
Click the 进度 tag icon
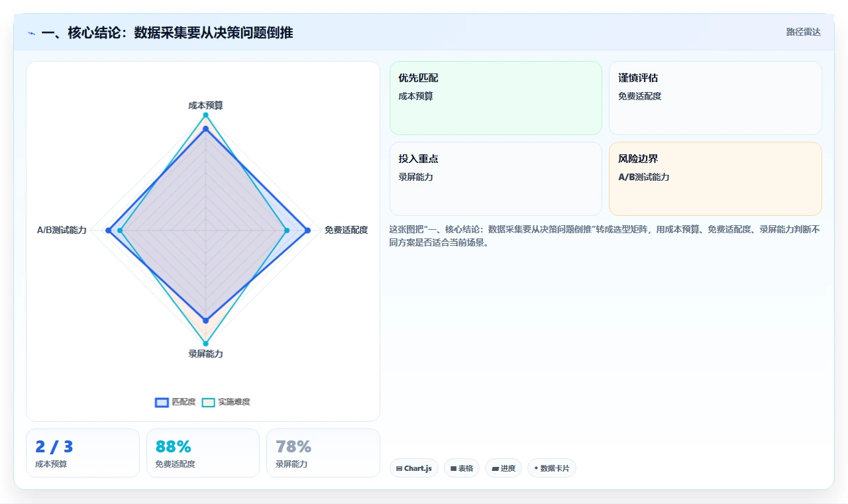pos(495,468)
